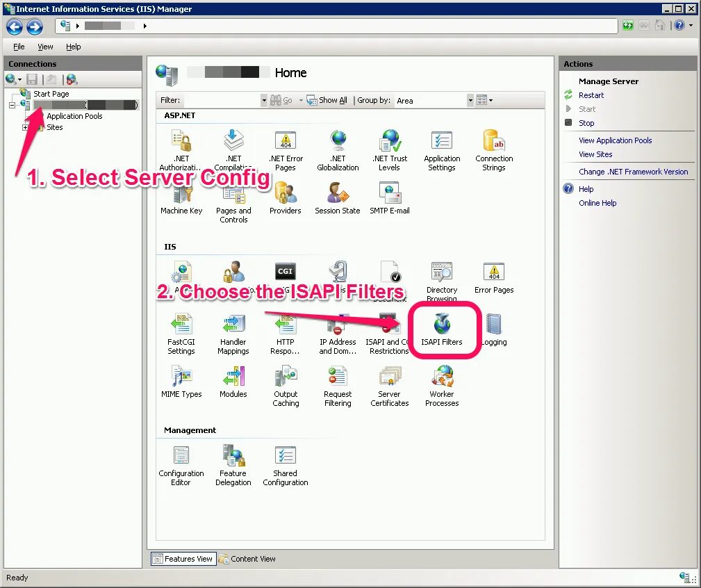This screenshot has height=588, width=701.
Task: Select Start Page in the tree
Action: tap(51, 94)
